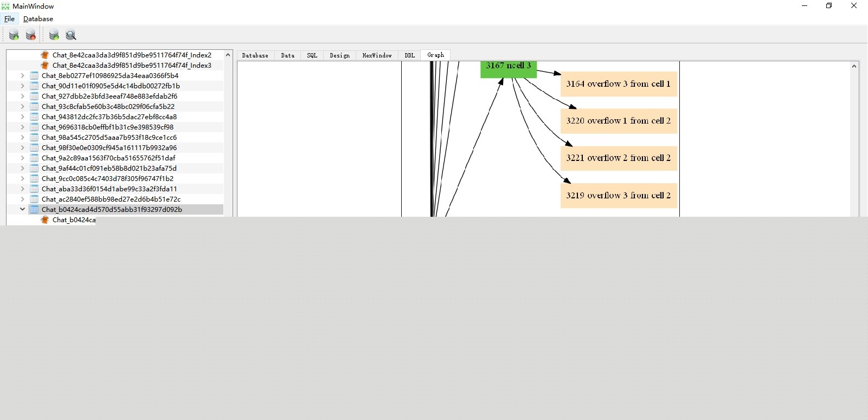Open the Database menu
The height and width of the screenshot is (420, 868).
click(38, 18)
